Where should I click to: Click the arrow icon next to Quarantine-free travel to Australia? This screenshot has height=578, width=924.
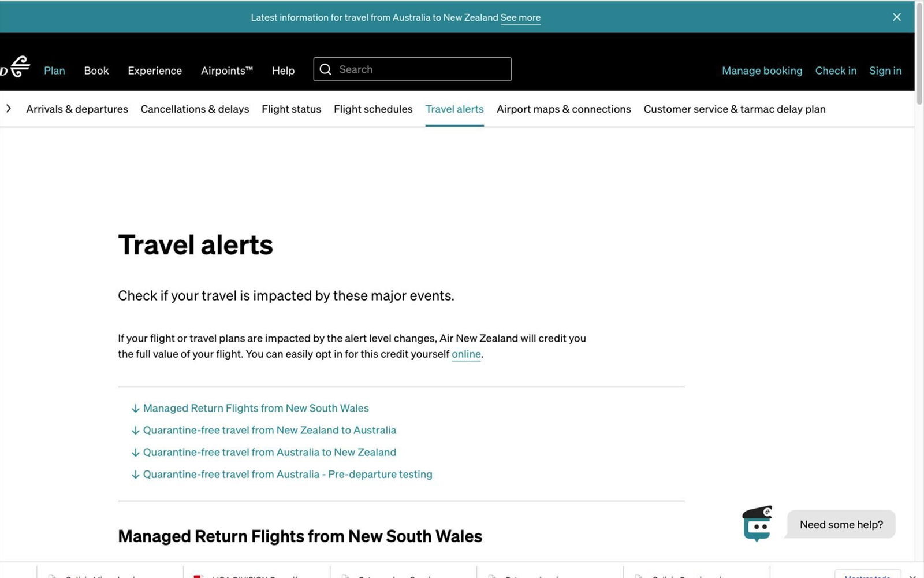(135, 430)
